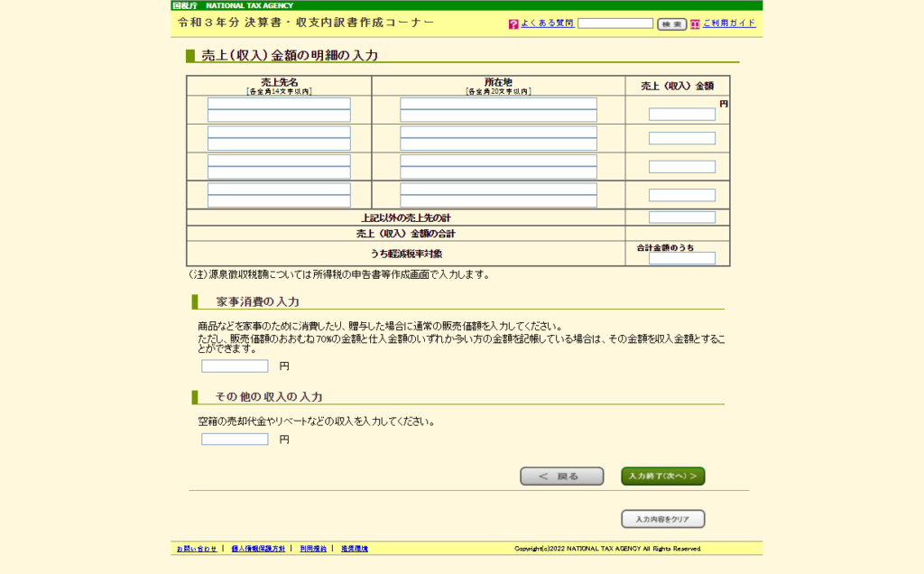Click the ご利用ガイド book icon
The height and width of the screenshot is (574, 924).
point(695,24)
